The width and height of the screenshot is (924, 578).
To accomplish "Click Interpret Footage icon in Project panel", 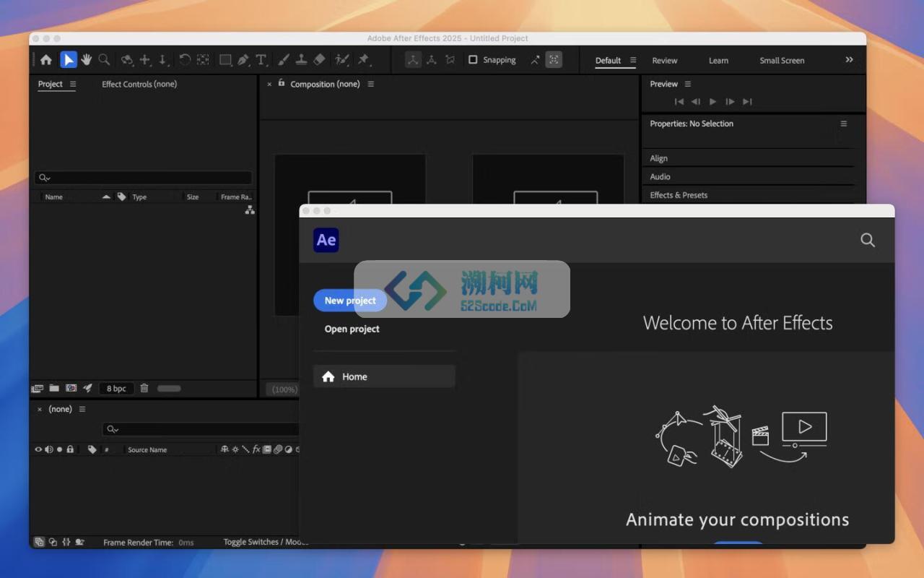I will [38, 389].
